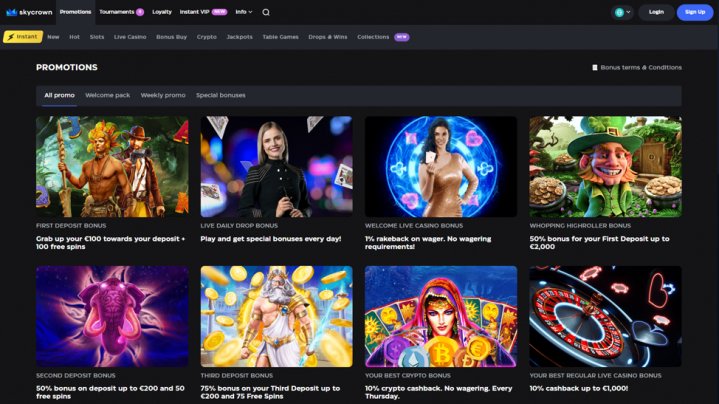Click the Whopping Highroller Bonus leprechaun image
The width and height of the screenshot is (719, 404).
pyautogui.click(x=605, y=166)
